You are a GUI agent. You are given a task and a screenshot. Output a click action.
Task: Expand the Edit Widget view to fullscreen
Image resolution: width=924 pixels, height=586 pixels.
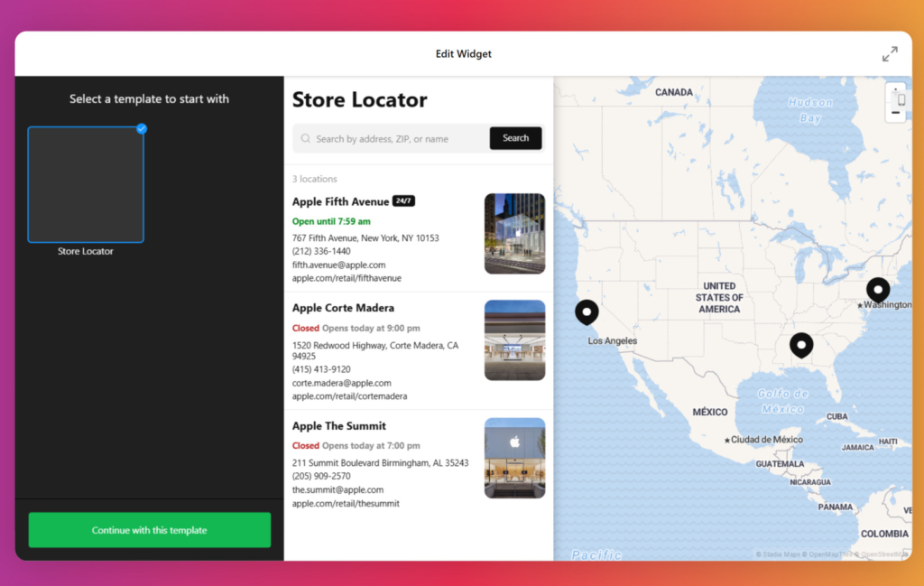point(891,53)
